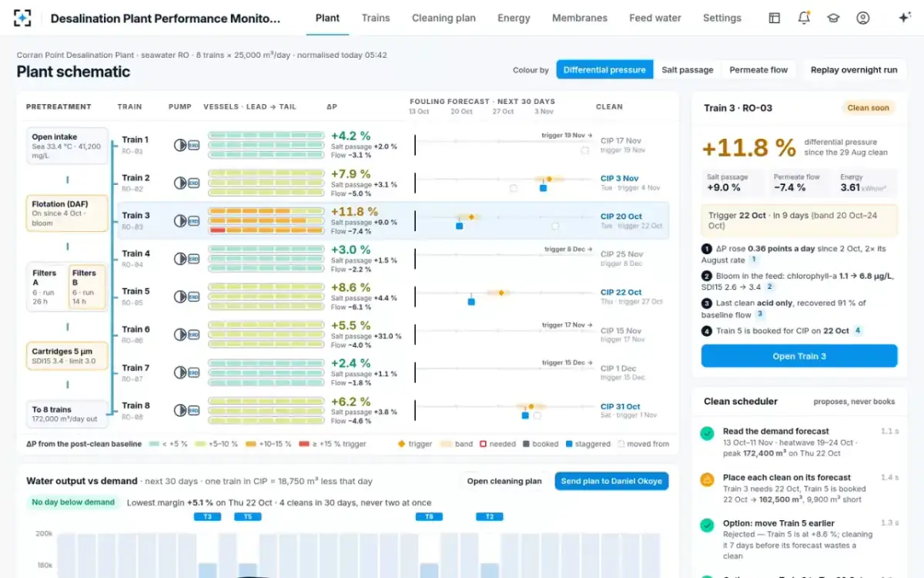The width and height of the screenshot is (924, 578).
Task: Open the CIP 20 Oct link
Action: (x=621, y=217)
